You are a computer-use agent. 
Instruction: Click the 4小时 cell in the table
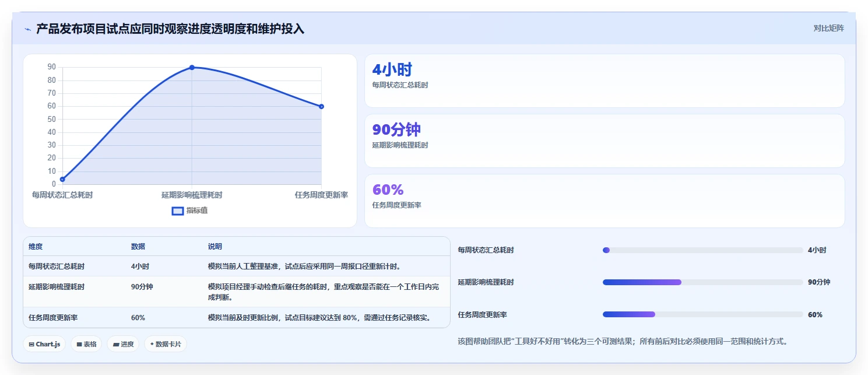pos(140,267)
